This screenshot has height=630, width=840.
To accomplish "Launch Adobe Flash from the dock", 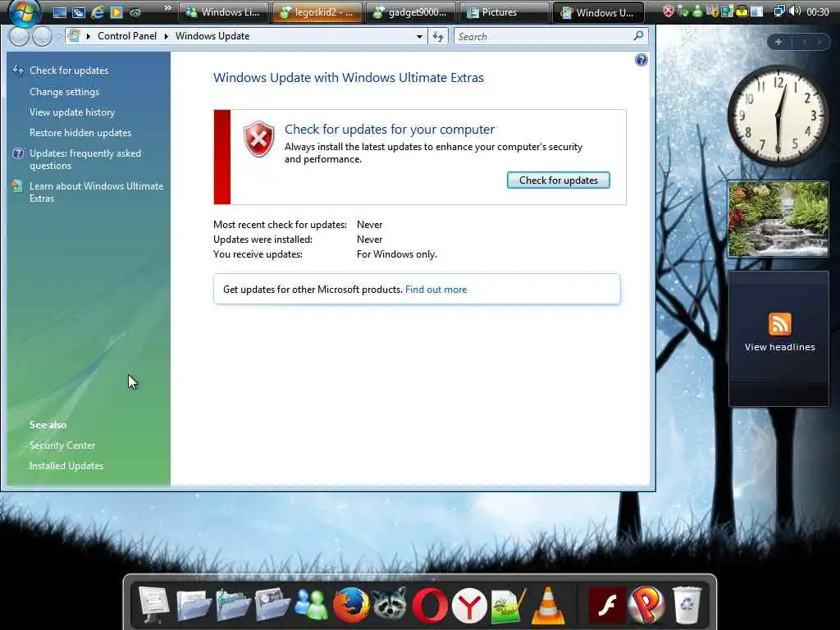I will point(606,606).
